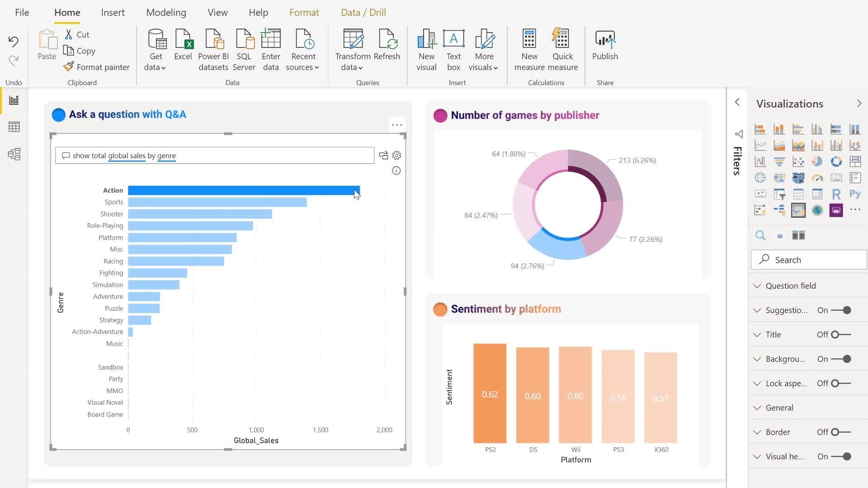Open the Q&A settings gear icon
This screenshot has height=488, width=868.
coord(396,155)
